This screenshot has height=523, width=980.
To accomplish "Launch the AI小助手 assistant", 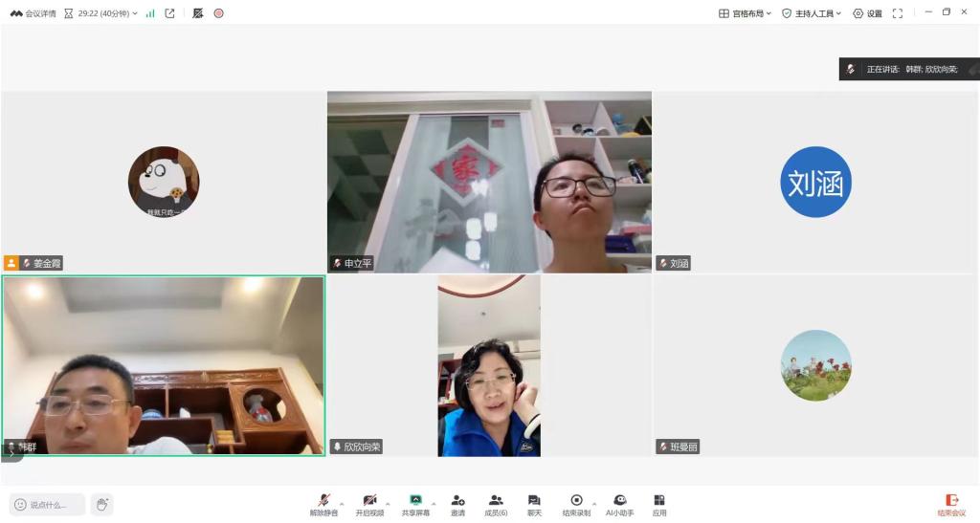I will pos(620,504).
